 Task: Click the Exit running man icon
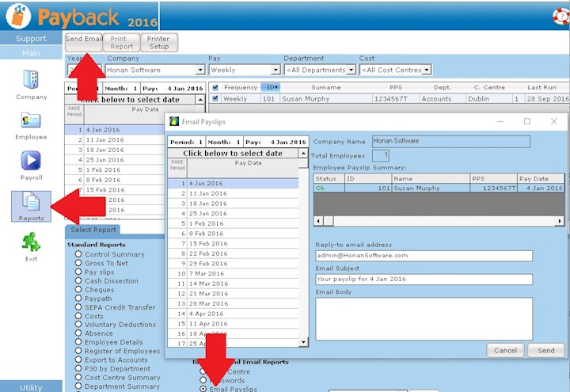point(31,243)
